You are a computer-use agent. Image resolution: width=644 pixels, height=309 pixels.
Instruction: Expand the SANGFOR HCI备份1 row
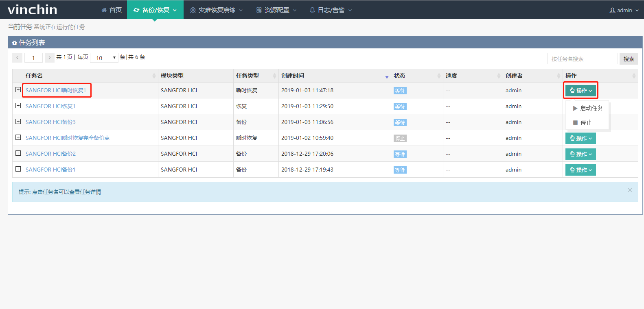(x=18, y=169)
